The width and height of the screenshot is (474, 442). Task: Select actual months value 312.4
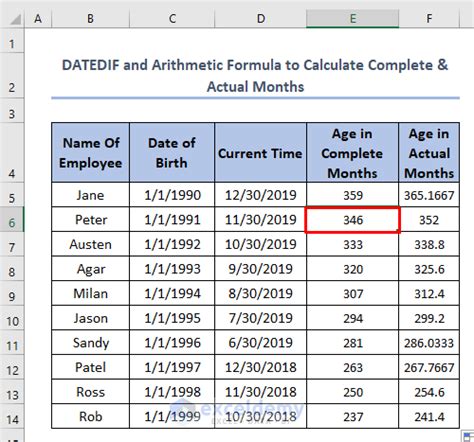(429, 293)
